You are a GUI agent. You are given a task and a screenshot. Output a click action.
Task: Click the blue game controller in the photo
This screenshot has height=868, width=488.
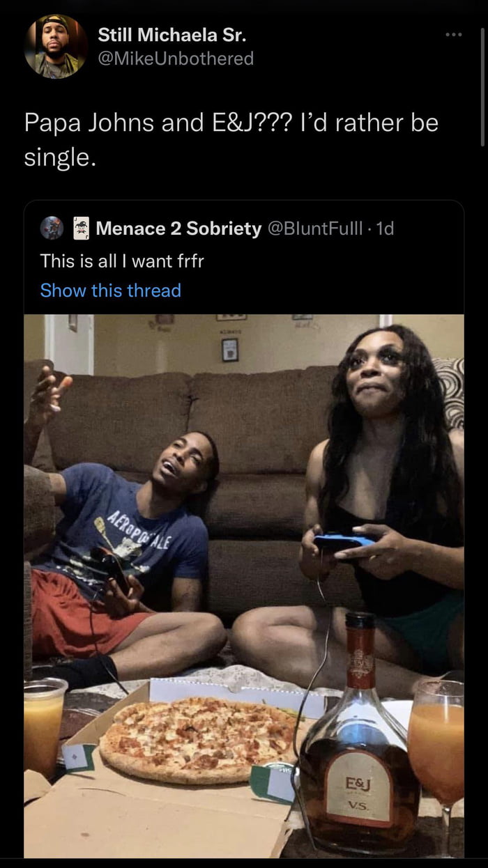click(x=344, y=541)
